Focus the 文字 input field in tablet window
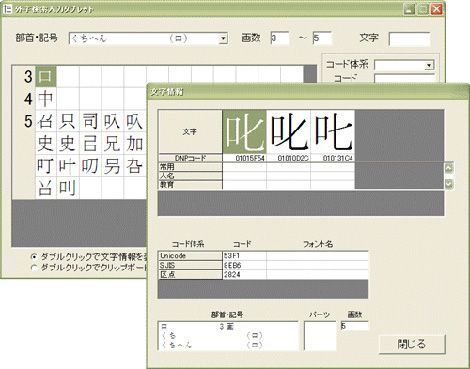470x369 pixels. pos(409,39)
